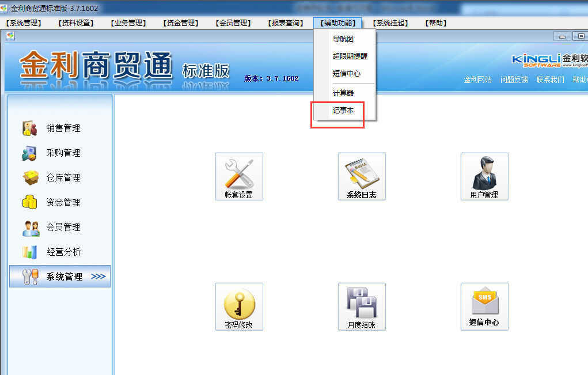Choose 导航图 from the dropdown menu
The height and width of the screenshot is (375, 588).
tap(344, 39)
